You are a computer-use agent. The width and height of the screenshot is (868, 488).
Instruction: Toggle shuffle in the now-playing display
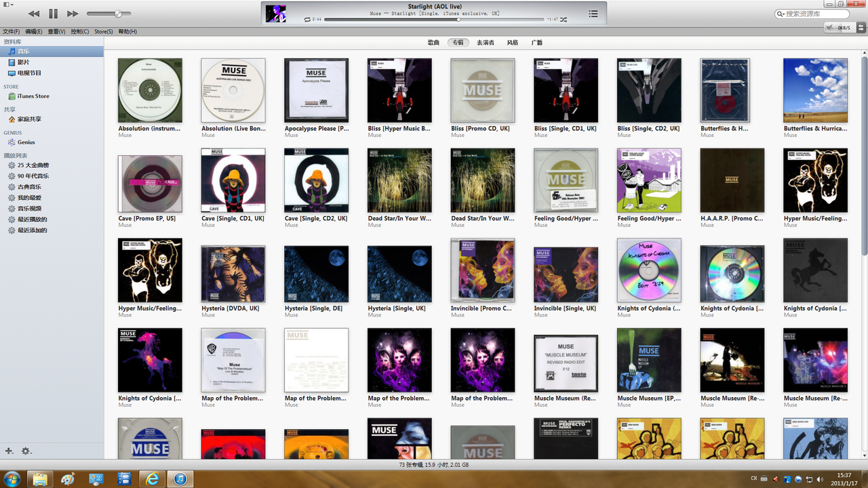[564, 20]
